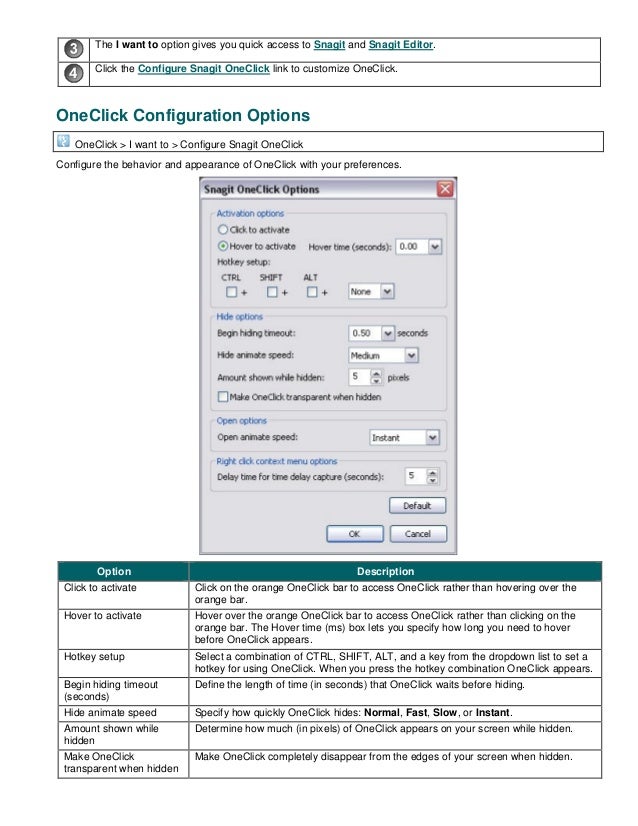Viewport: 638px width, 826px height.
Task: Click the OneClick icon beside the breadcrumb path
Action: coord(63,141)
